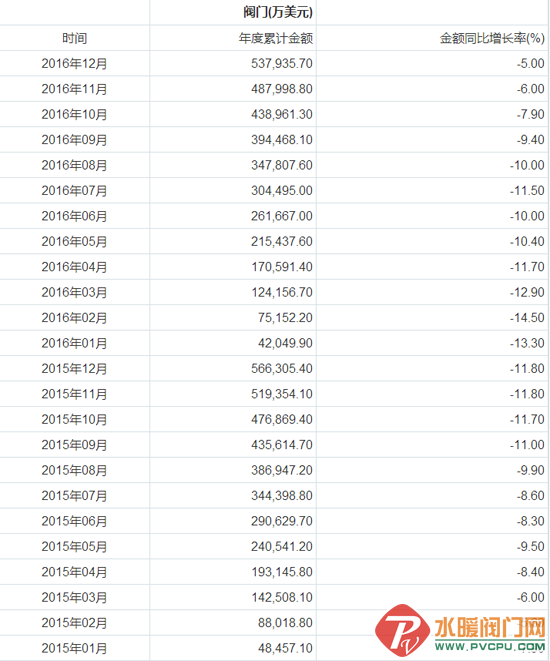Viewport: 550px width, 661px height.
Task: Click the 88,018.80 amount cell
Action: tap(285, 623)
